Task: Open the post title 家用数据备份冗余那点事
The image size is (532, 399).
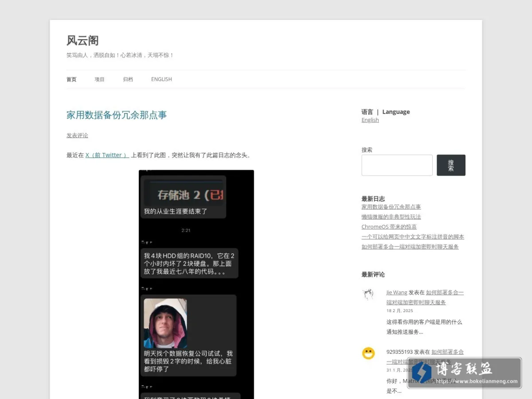Action: coord(117,115)
